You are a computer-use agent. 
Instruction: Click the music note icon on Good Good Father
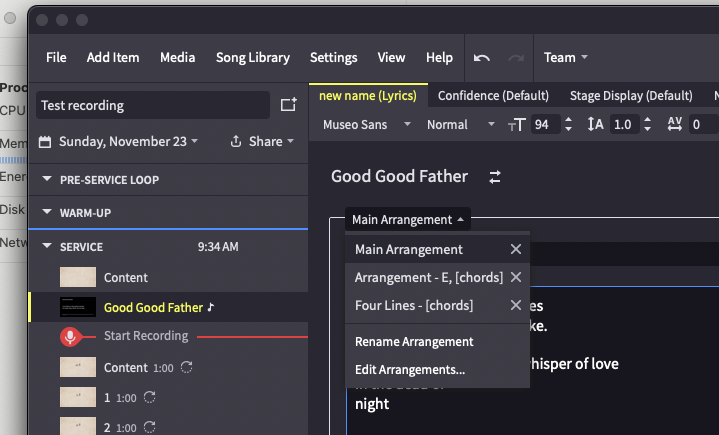point(210,307)
